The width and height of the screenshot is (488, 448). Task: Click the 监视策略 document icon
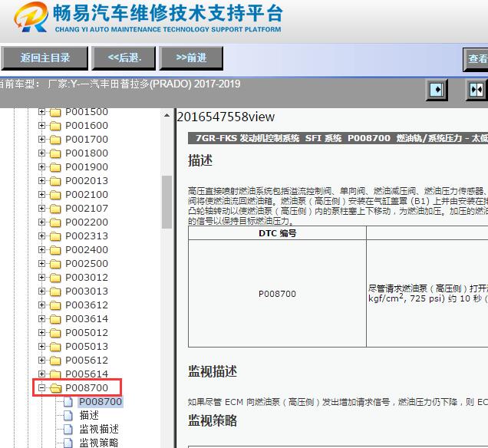[x=68, y=443]
